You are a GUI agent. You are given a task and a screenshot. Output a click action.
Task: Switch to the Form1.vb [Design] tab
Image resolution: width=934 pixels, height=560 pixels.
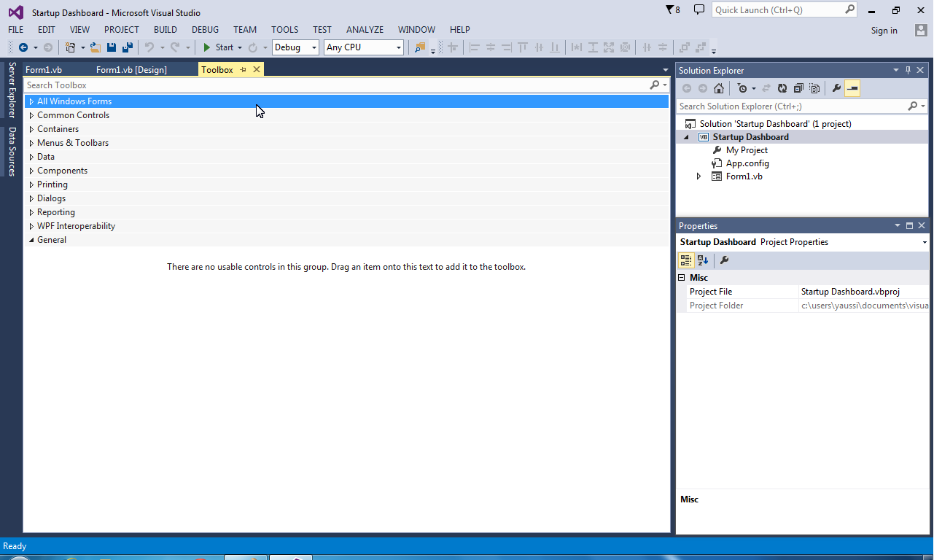[131, 70]
